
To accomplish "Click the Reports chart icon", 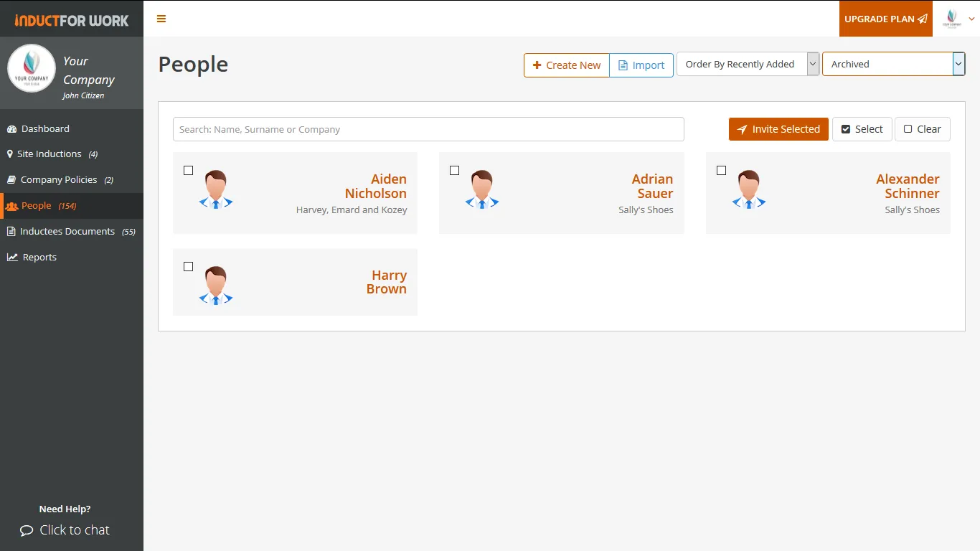I will click(x=12, y=258).
